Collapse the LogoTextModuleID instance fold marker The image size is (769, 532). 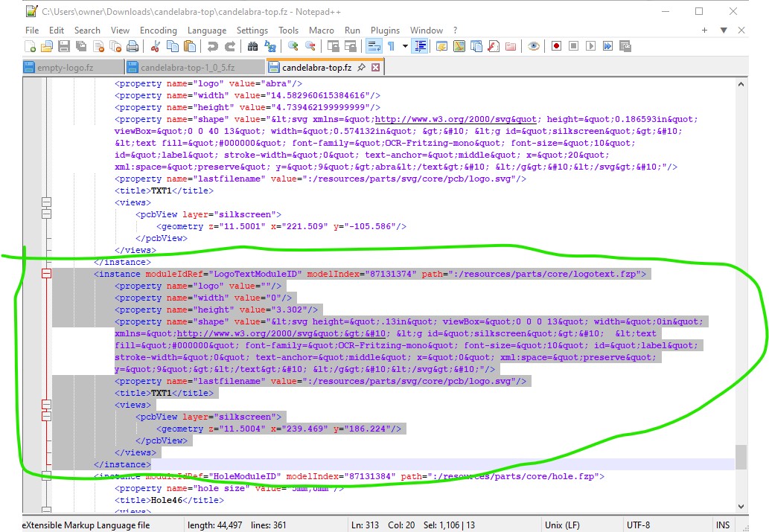(x=47, y=274)
